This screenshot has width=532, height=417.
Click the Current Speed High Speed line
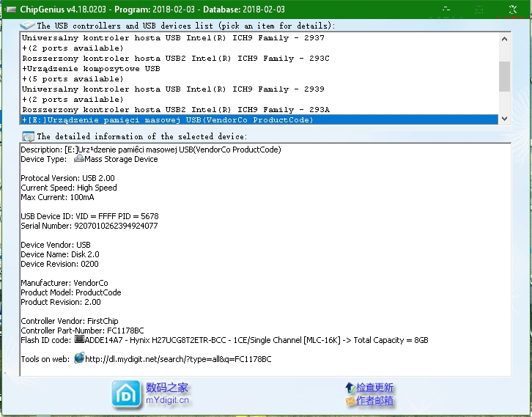click(69, 188)
